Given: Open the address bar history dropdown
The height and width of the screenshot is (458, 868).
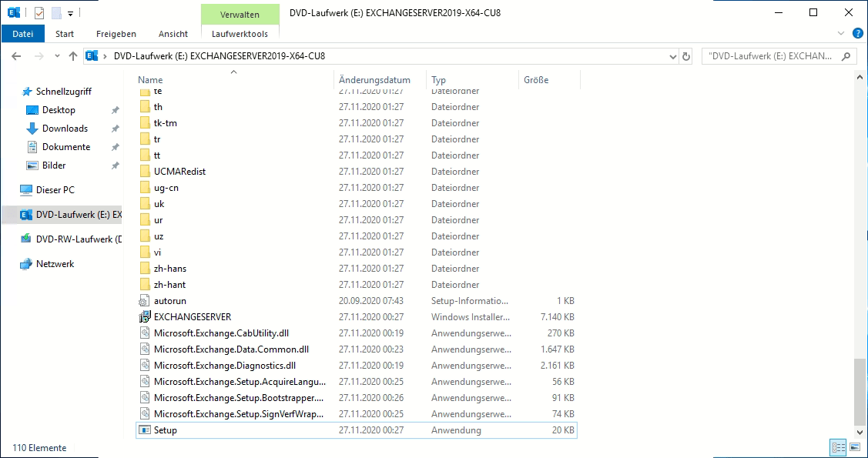Looking at the screenshot, I should tap(671, 56).
